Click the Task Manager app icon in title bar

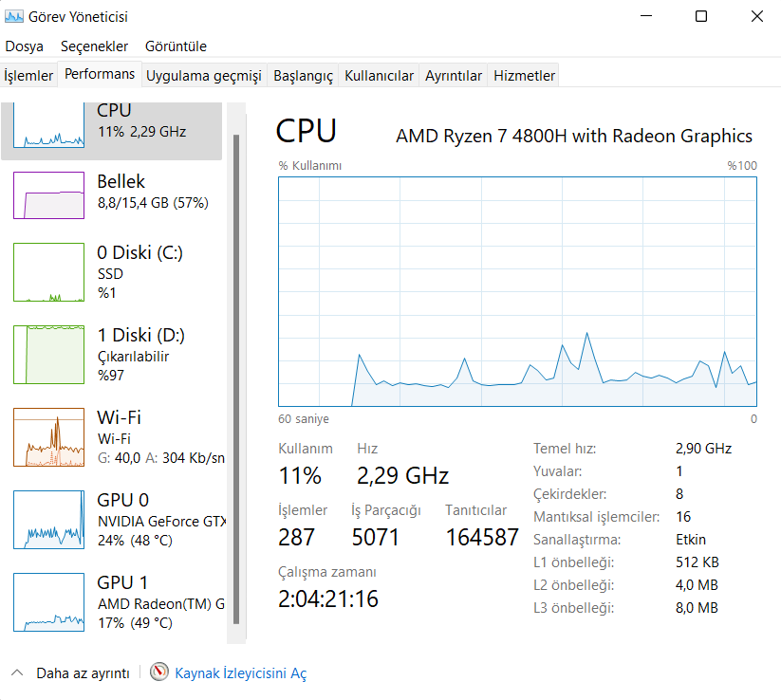click(14, 16)
